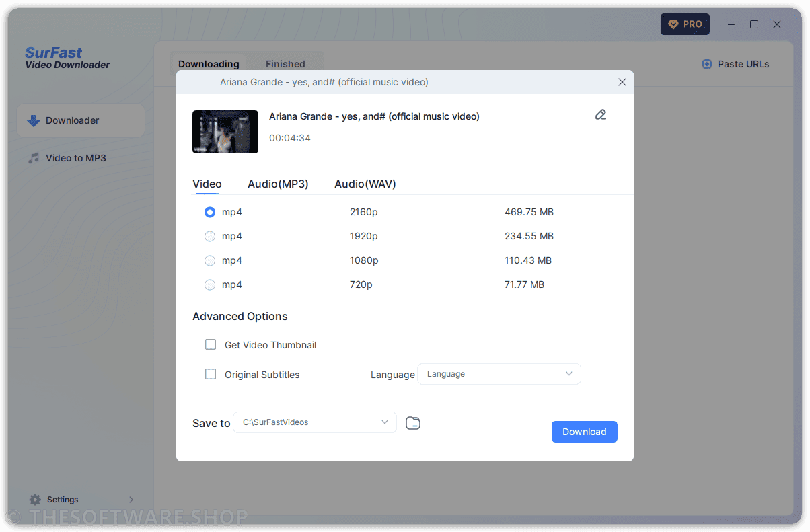Click the Video to MP3 music note icon
The width and height of the screenshot is (810, 532).
34,158
